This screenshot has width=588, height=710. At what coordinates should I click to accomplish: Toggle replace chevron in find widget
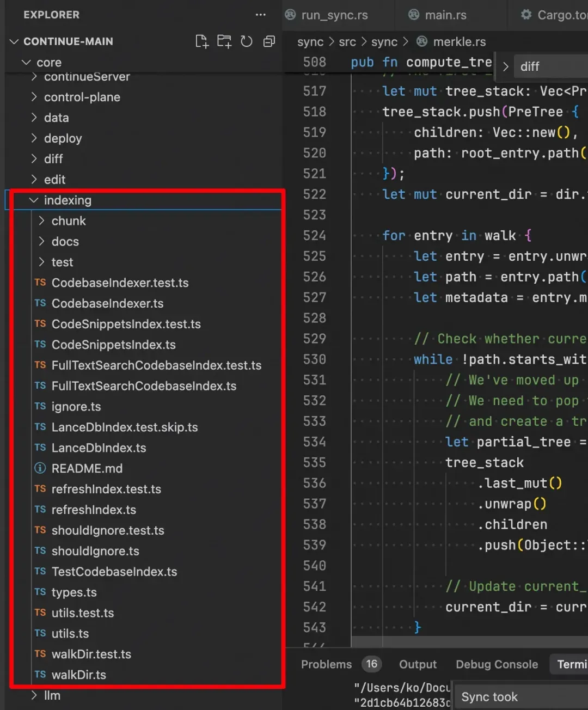tap(506, 66)
